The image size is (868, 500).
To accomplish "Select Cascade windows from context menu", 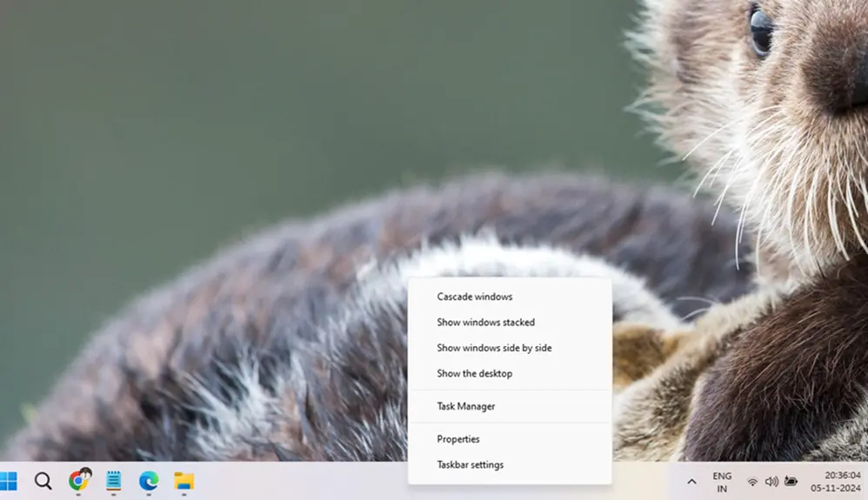I will (475, 297).
